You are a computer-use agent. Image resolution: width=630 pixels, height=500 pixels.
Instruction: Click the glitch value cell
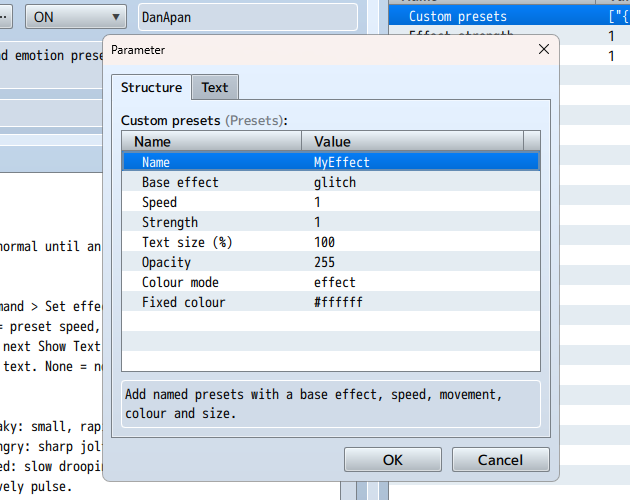pyautogui.click(x=335, y=182)
